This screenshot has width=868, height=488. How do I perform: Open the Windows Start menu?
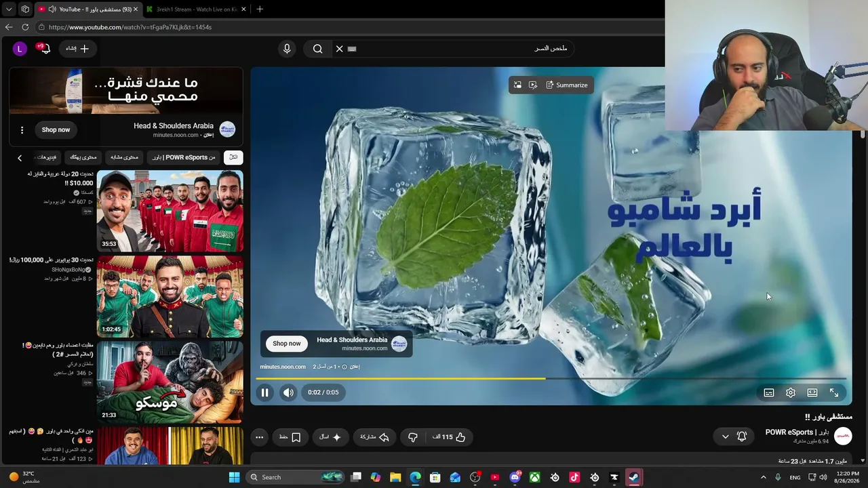click(x=234, y=477)
